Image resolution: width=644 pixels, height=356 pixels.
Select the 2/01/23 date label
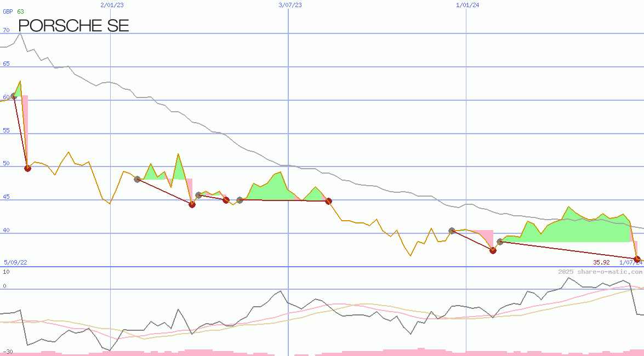tap(112, 5)
